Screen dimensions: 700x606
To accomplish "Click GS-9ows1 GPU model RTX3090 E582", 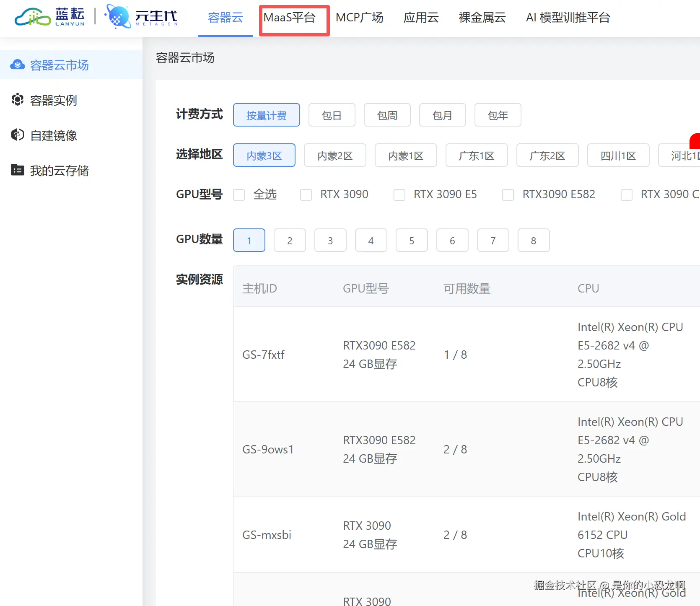I will [x=379, y=440].
